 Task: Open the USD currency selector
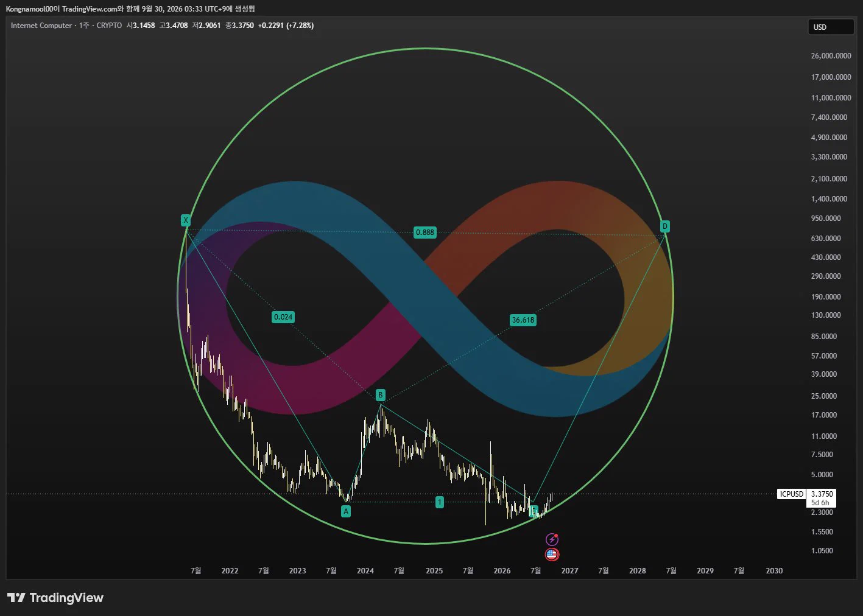click(x=831, y=27)
